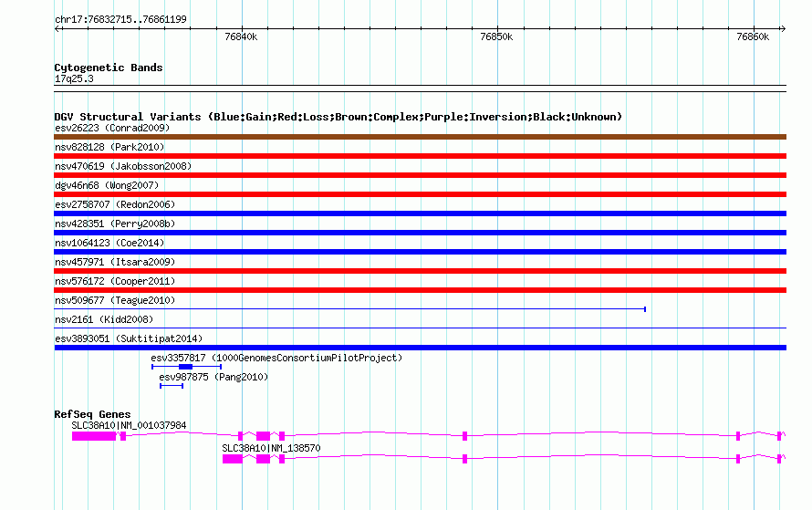
Task: Click the nsv828128 (Park2010) label
Action: [109, 147]
